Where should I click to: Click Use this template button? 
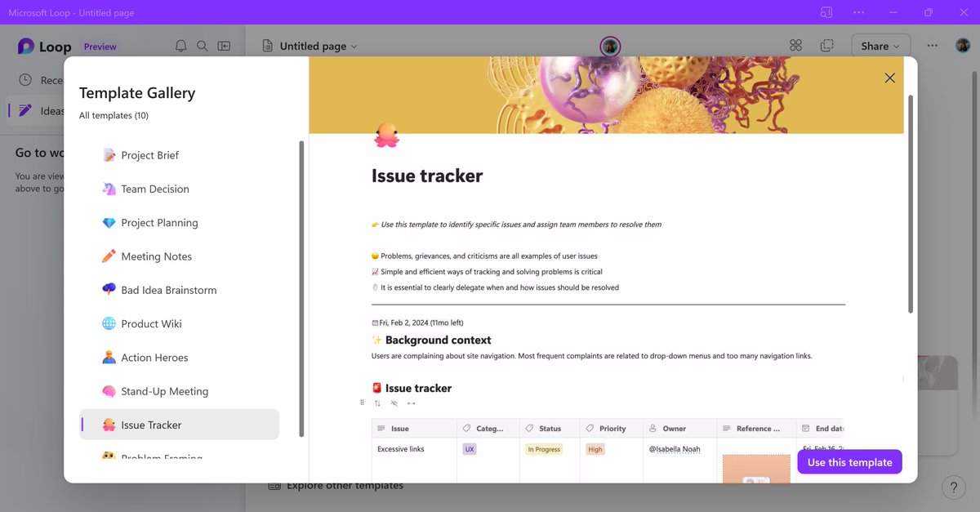(849, 462)
